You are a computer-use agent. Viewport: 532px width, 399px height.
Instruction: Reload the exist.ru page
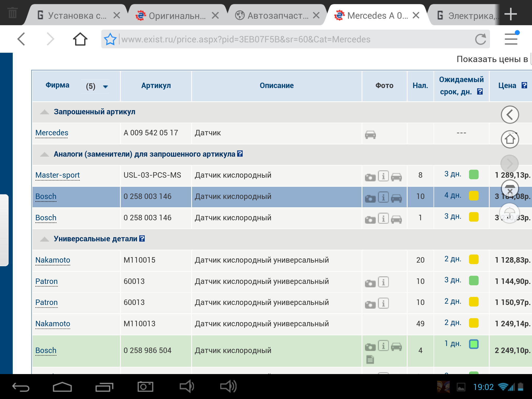[x=480, y=39]
